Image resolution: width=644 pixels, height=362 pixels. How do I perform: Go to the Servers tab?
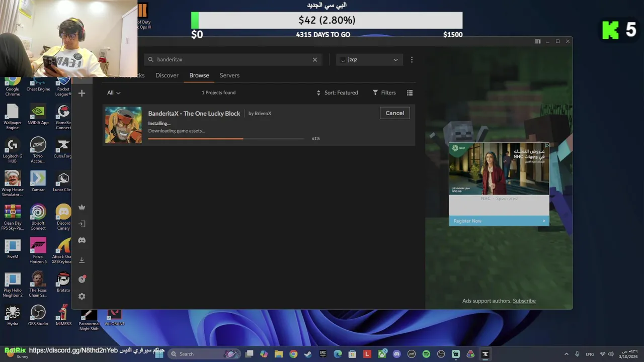pyautogui.click(x=229, y=75)
